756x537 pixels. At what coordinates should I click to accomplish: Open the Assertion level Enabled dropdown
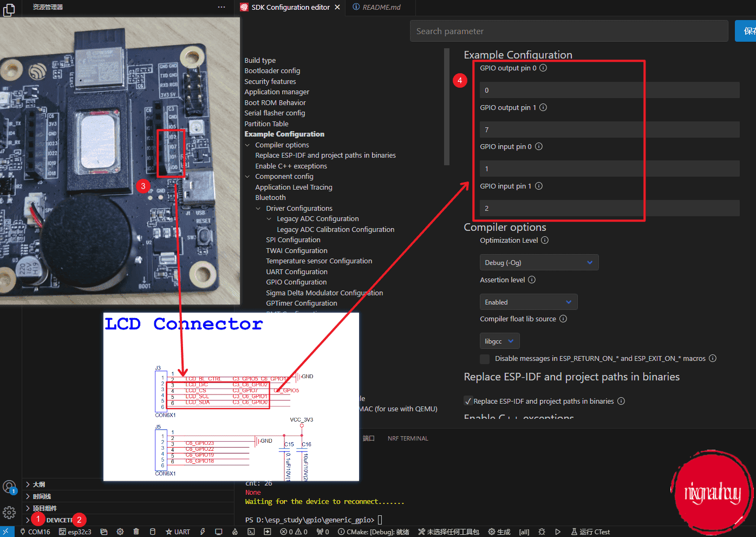[x=529, y=302]
